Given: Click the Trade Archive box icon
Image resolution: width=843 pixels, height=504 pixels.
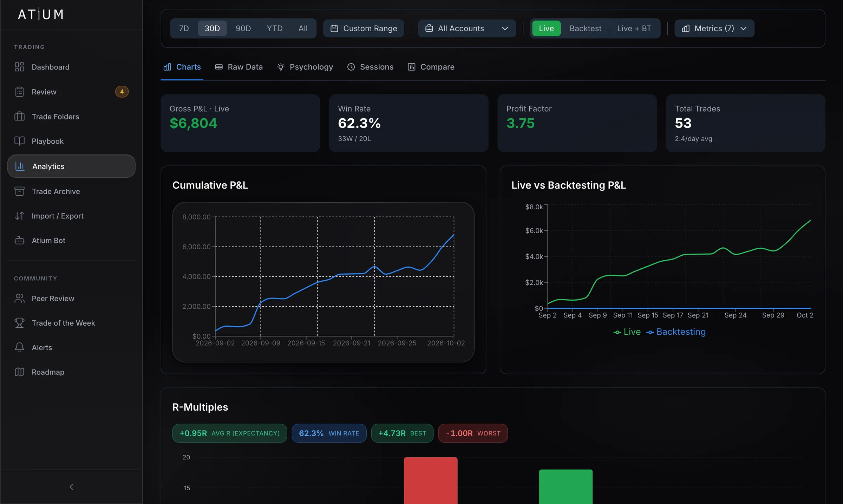Looking at the screenshot, I should click(19, 191).
